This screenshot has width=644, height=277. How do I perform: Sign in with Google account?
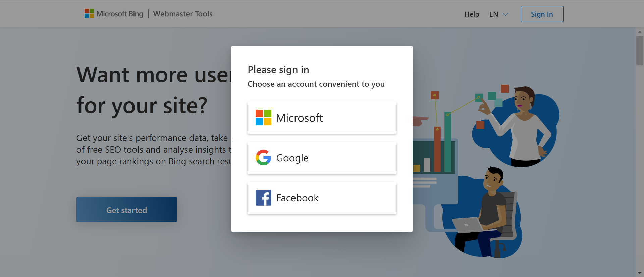tap(322, 158)
